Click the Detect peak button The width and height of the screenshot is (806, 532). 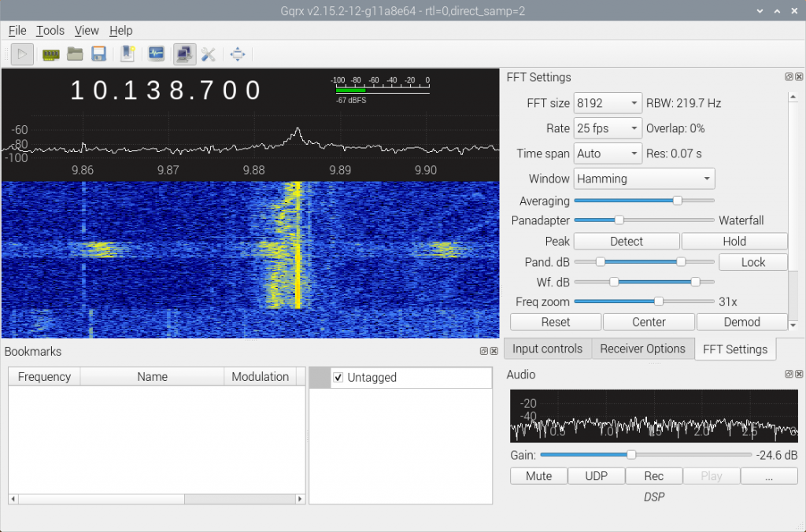pos(626,241)
